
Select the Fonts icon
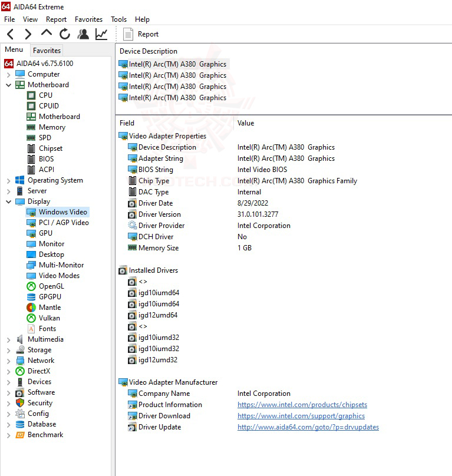31,329
